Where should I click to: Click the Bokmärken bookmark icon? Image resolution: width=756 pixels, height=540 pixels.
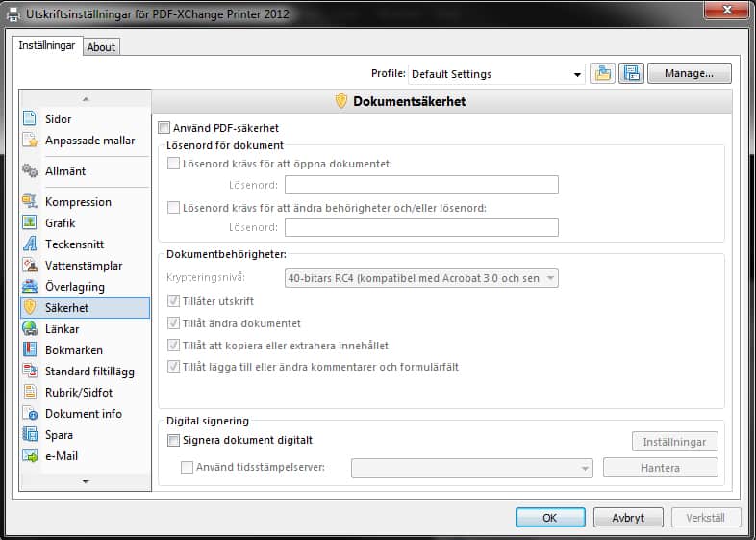pyautogui.click(x=30, y=349)
